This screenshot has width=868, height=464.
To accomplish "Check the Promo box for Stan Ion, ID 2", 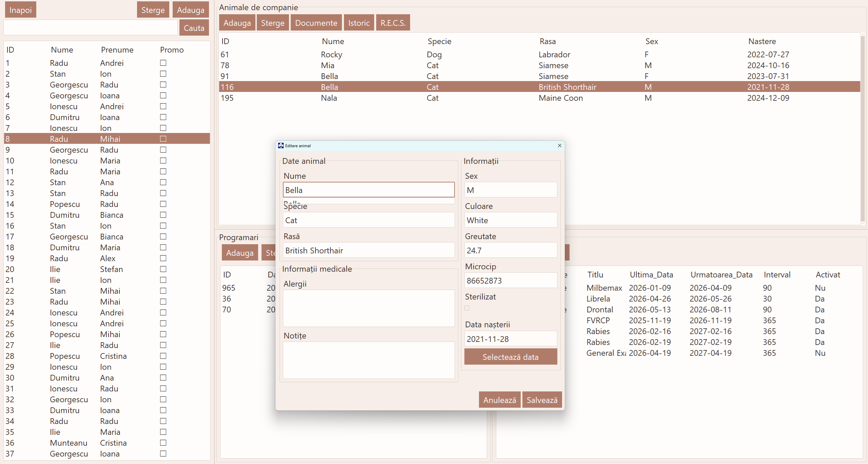I will tap(163, 74).
